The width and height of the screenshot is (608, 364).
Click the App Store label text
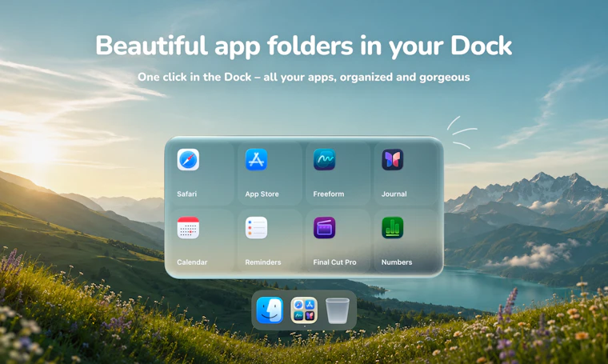[262, 194]
